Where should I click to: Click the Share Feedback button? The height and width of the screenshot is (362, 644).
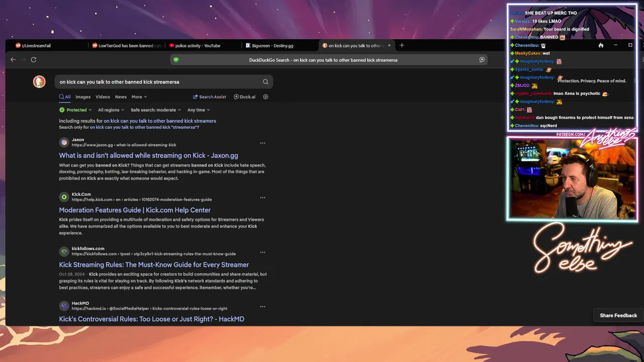point(618,315)
